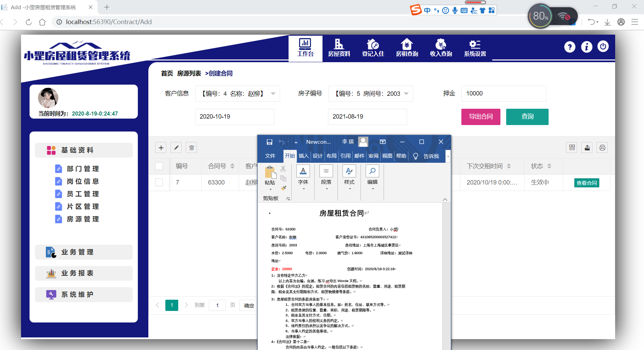Toggle the edit pencil icon above the table
Screen dimensions: 644x350
coord(176,147)
